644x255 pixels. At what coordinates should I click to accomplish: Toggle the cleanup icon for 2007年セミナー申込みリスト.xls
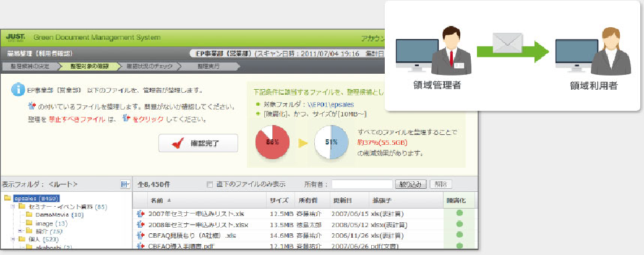click(140, 214)
